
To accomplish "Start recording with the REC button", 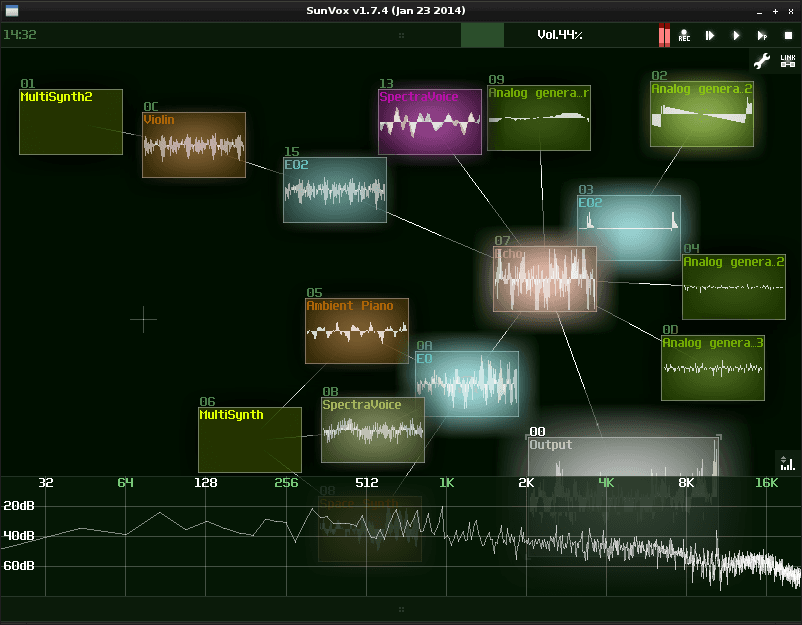I will pos(684,35).
